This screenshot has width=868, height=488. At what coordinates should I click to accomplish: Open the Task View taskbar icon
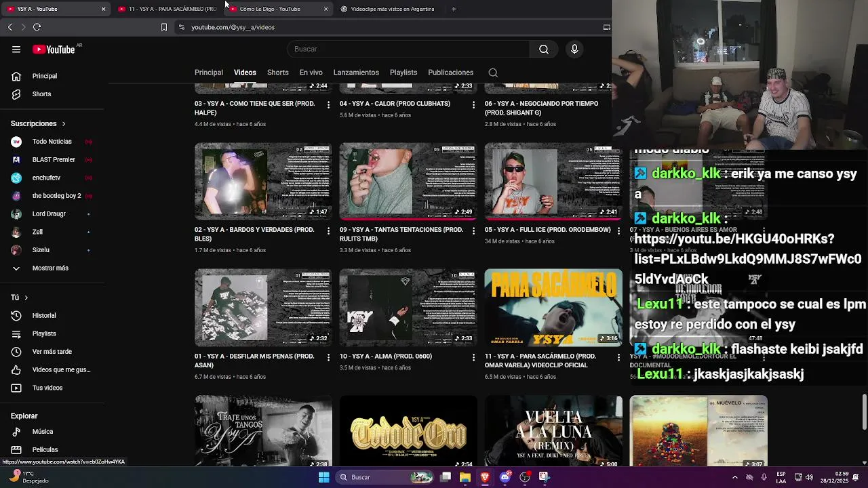(x=445, y=477)
